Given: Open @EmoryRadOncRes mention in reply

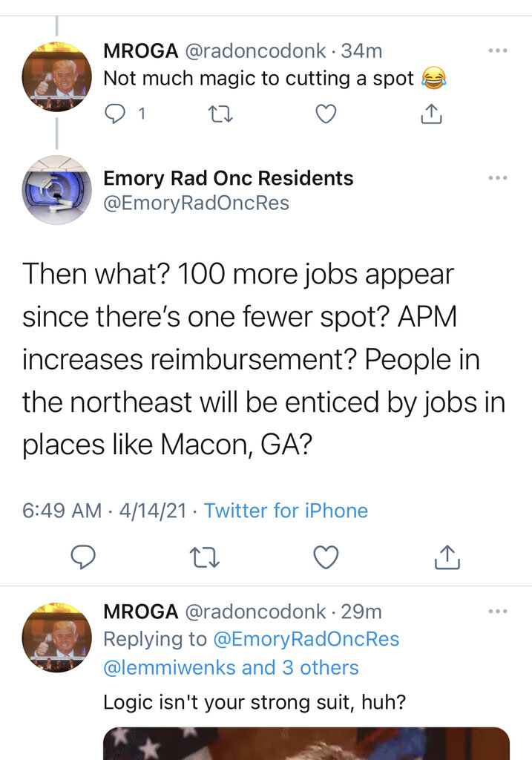Looking at the screenshot, I should coord(306,638).
